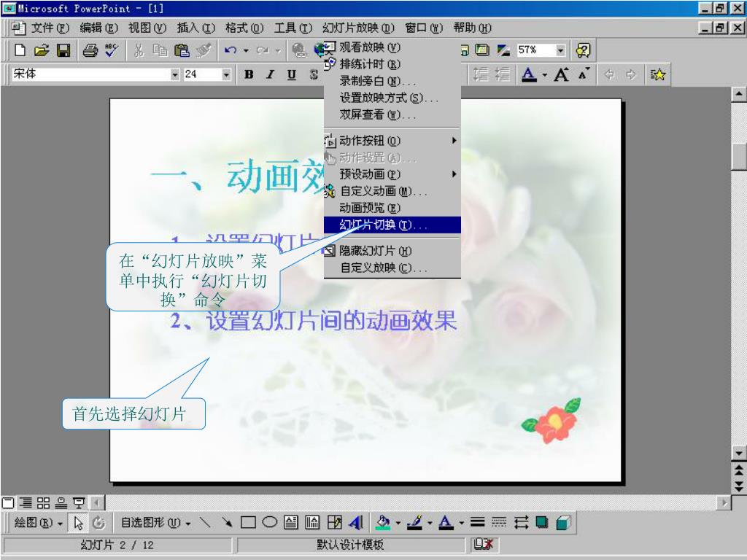Open the 文件 menu

click(50, 28)
